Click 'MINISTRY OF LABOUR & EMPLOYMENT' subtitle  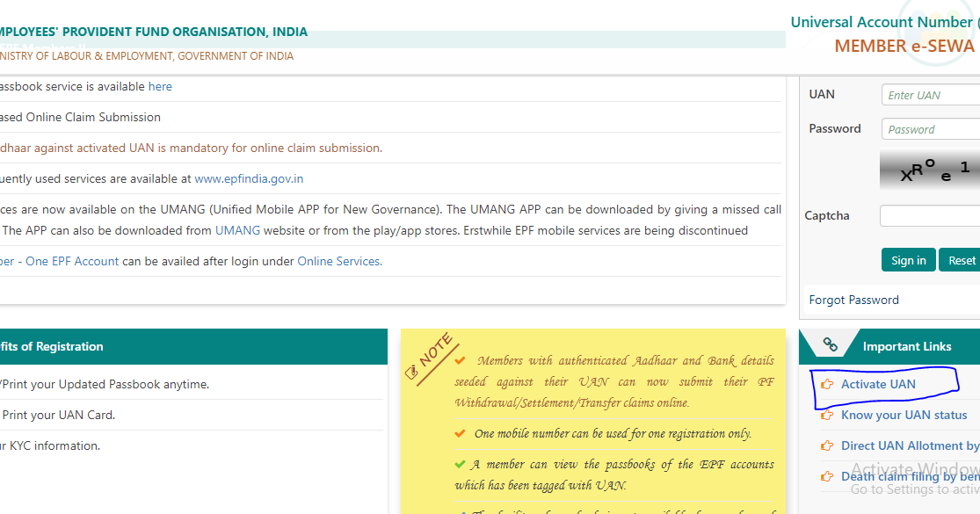(146, 56)
